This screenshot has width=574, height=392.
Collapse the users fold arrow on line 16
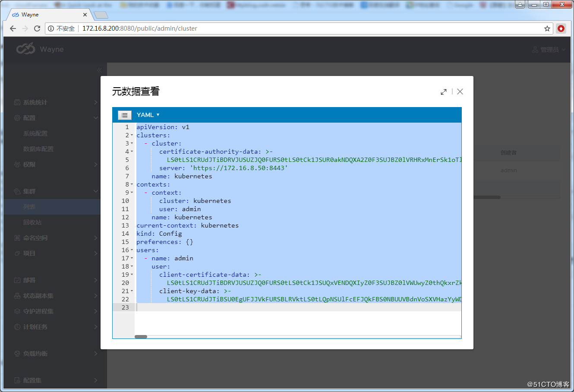click(132, 250)
